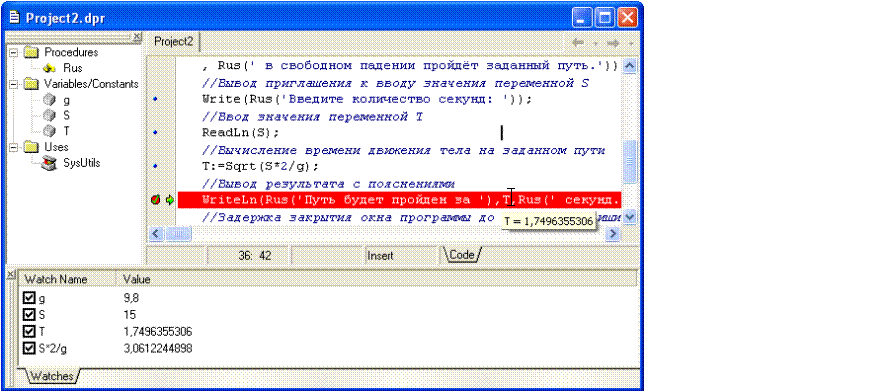Disable the T watch checkbox
Viewport: 881px width, 392px height.
tap(29, 331)
